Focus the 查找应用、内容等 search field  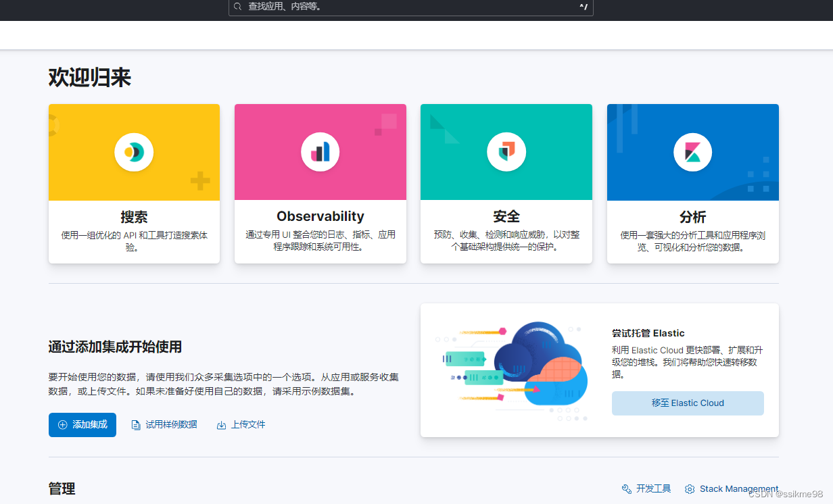(x=411, y=7)
